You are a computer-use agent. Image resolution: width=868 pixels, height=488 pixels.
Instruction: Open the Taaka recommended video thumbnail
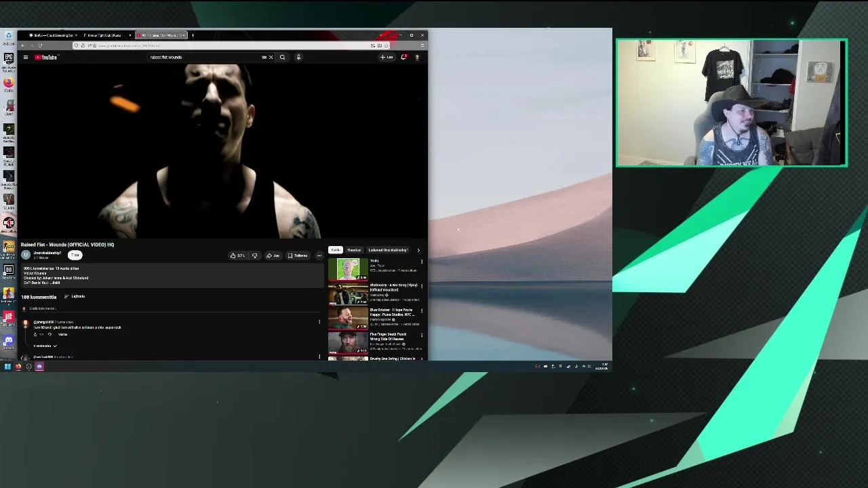(x=348, y=269)
